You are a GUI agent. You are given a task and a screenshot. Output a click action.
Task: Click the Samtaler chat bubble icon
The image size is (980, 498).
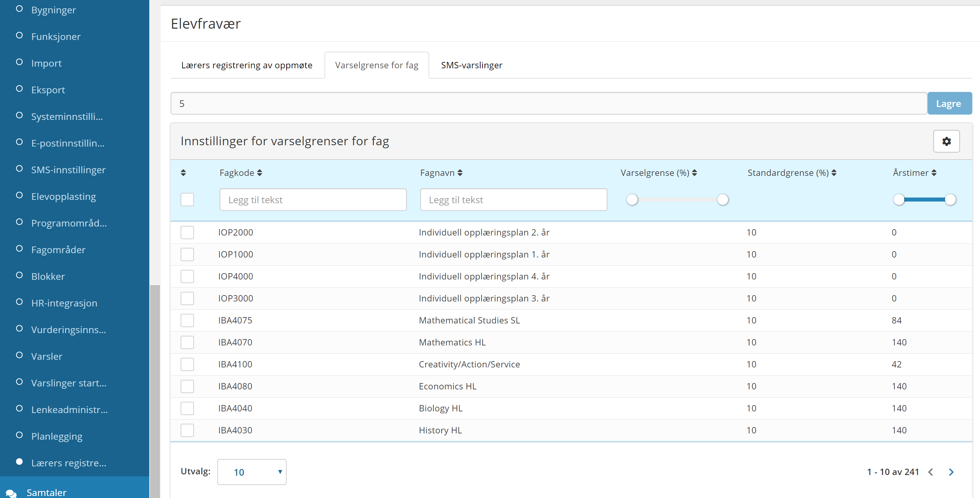pyautogui.click(x=11, y=493)
